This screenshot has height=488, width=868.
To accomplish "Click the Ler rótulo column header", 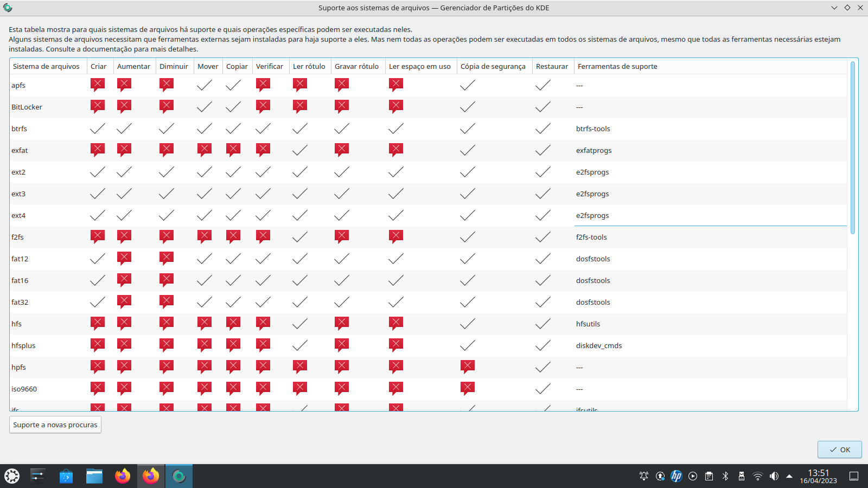I will point(309,66).
